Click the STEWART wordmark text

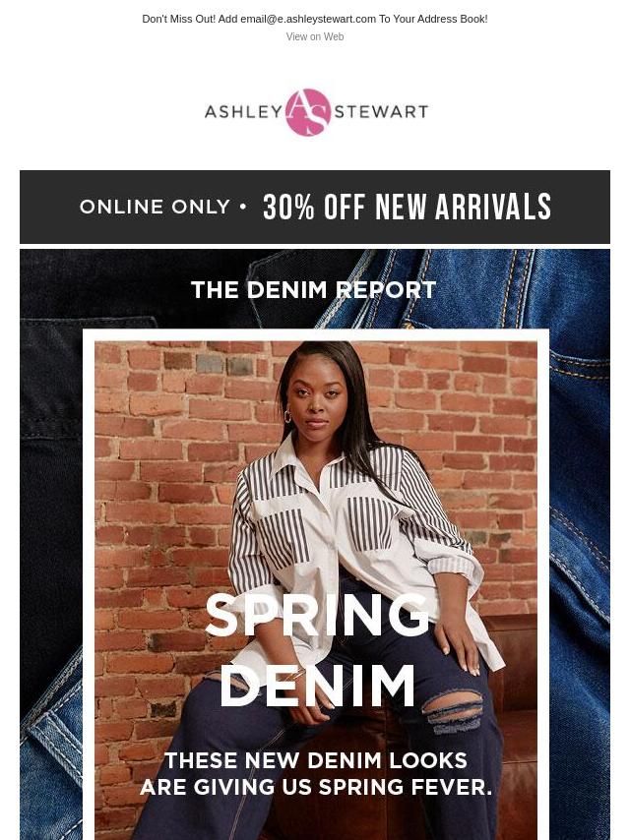pyautogui.click(x=381, y=112)
